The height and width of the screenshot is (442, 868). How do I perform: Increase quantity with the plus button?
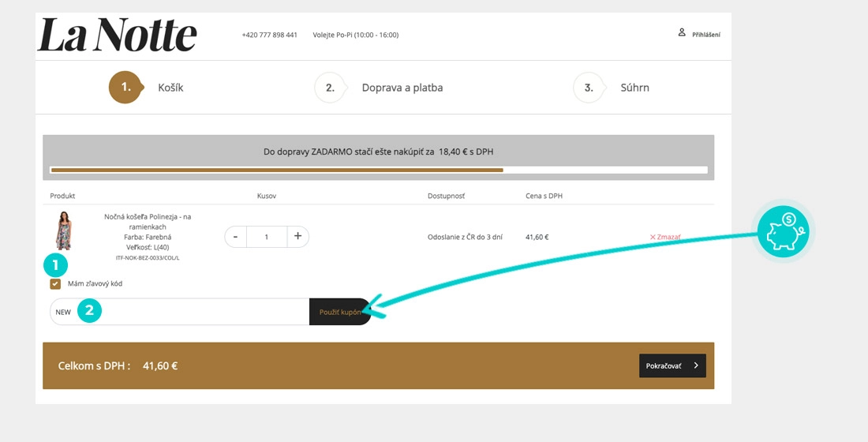297,237
